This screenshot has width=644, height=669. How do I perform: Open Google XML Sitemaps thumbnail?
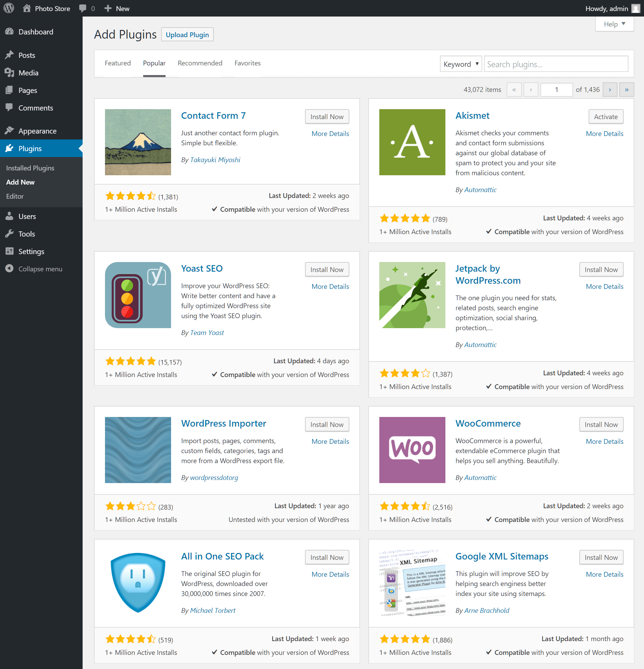click(x=412, y=583)
